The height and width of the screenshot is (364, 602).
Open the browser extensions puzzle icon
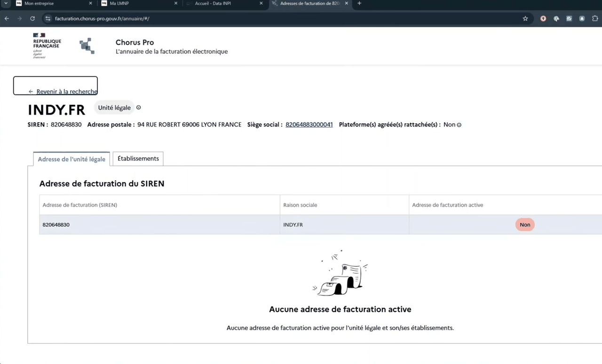point(595,19)
